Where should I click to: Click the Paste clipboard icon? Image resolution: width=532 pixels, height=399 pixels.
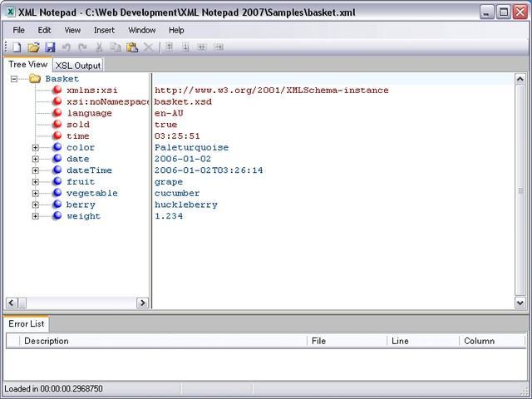[132, 47]
